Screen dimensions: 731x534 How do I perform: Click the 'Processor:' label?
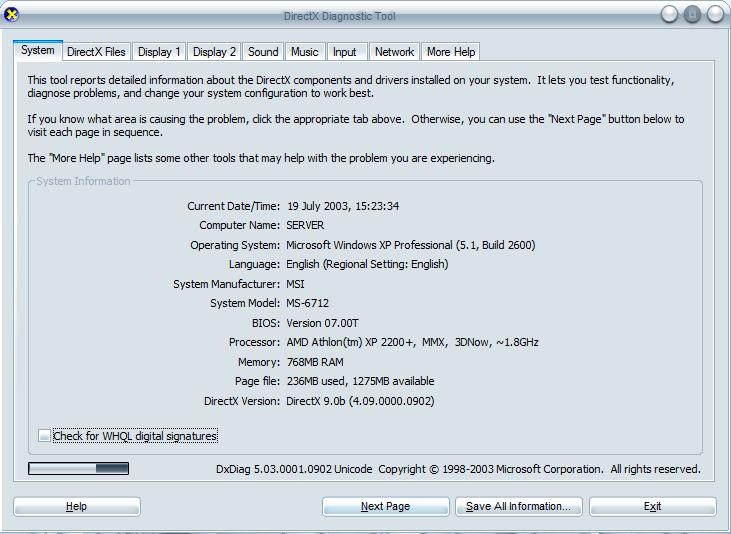point(255,342)
